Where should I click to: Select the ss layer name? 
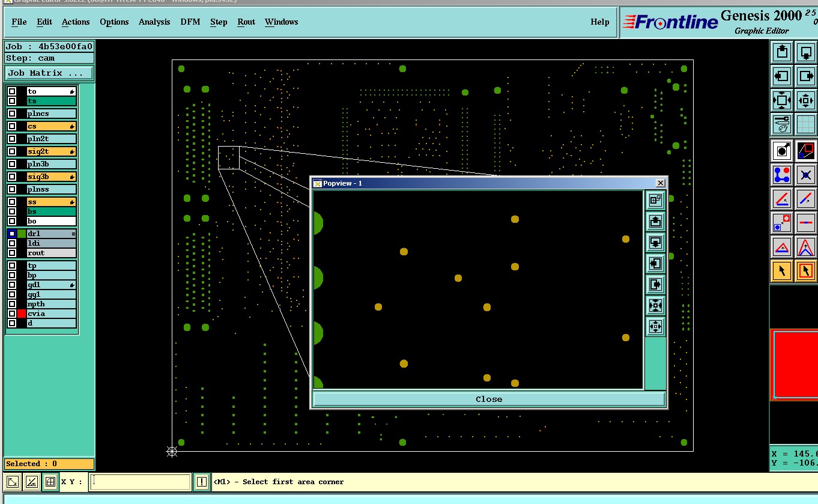pyautogui.click(x=52, y=202)
